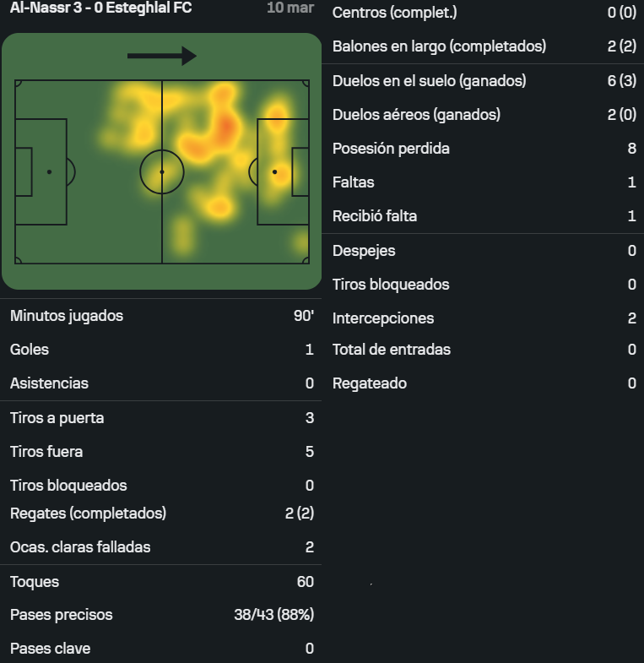Screen dimensions: 644x663
Task: Click the Tiros a puerta row
Action: tap(161, 418)
